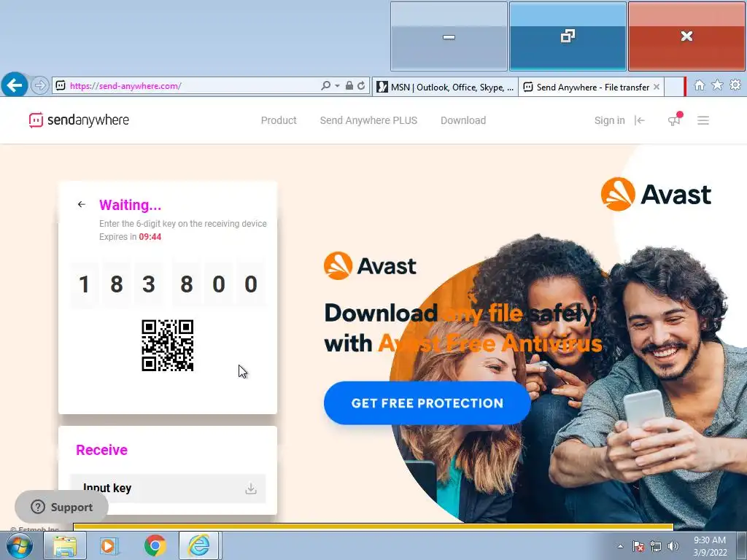Screen dimensions: 747x560
Task: Click the sendanywhere logo
Action: [79, 120]
